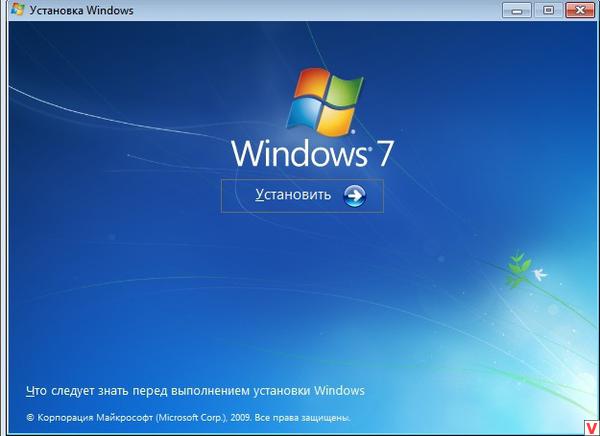Viewport: 600px width, 436px height.
Task: Open the link about what to know before installing Windows
Action: tap(195, 391)
